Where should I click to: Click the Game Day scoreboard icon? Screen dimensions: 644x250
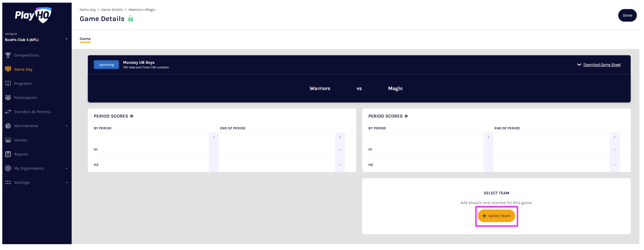coord(8,69)
